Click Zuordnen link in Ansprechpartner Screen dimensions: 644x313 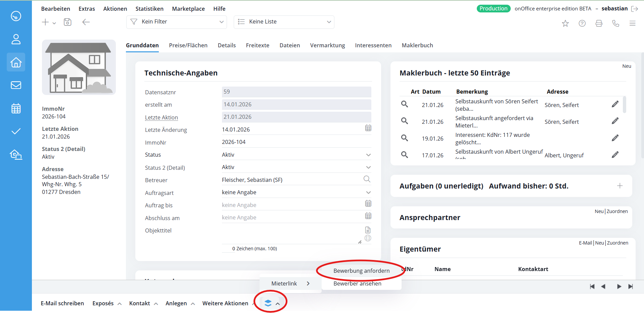click(617, 211)
